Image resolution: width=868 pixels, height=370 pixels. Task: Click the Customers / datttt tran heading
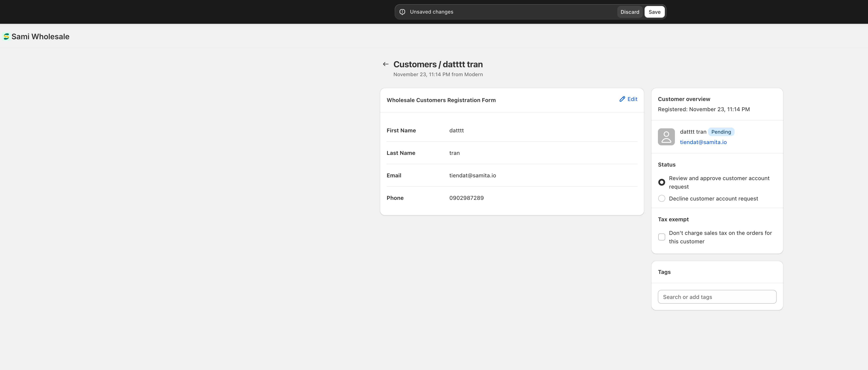coord(438,64)
